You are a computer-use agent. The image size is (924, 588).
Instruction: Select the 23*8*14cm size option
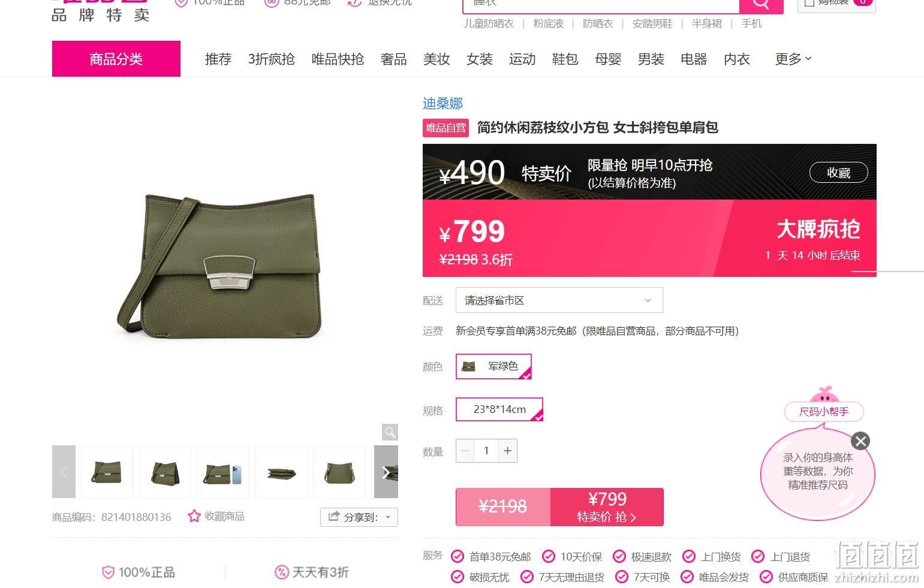coord(499,409)
